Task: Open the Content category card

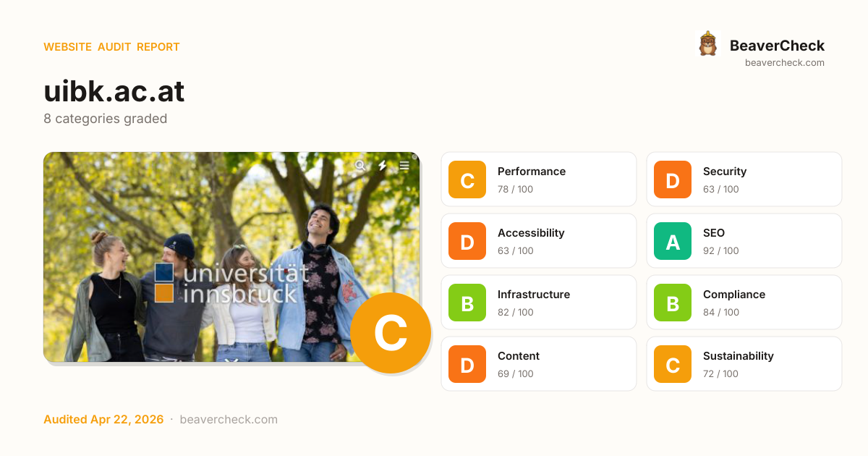Action: coord(539,364)
